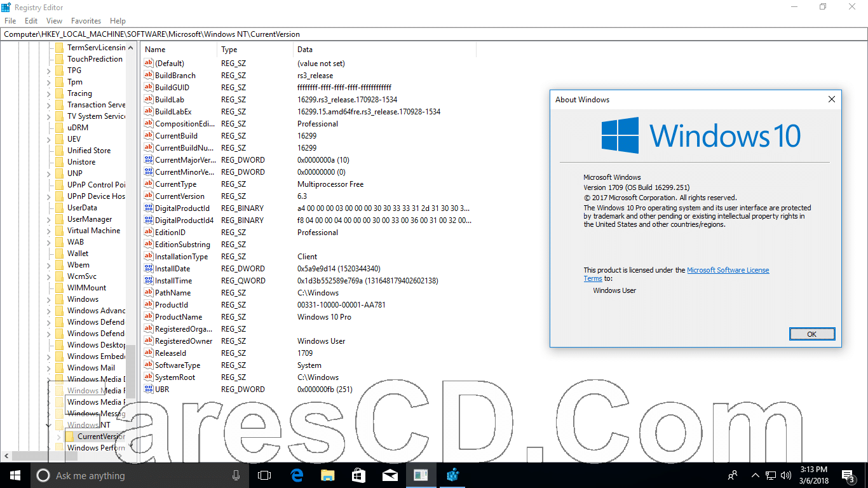Image resolution: width=868 pixels, height=488 pixels.
Task: Select the ProductId value row
Action: [309, 305]
